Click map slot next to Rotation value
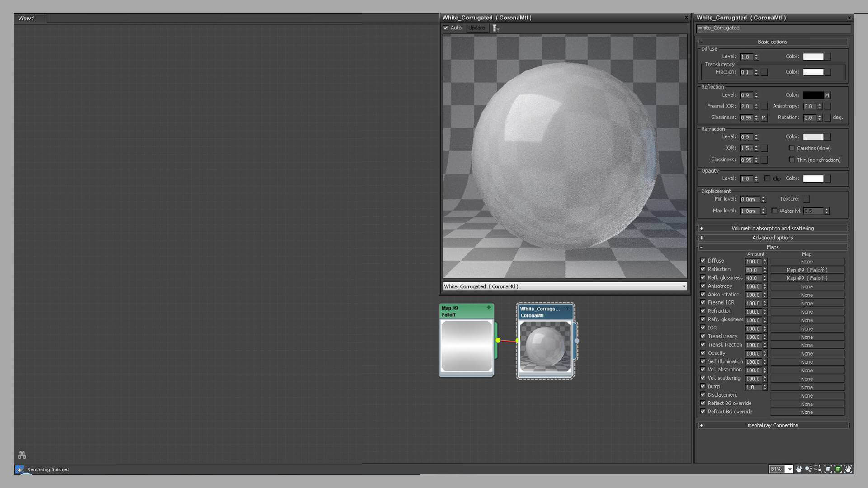Screen dimensions: 868x488 pos(827,118)
